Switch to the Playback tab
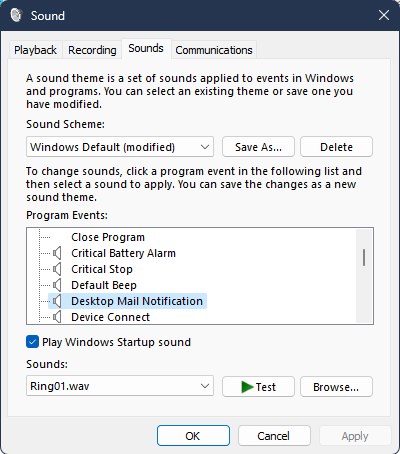This screenshot has width=400, height=454. pos(35,50)
